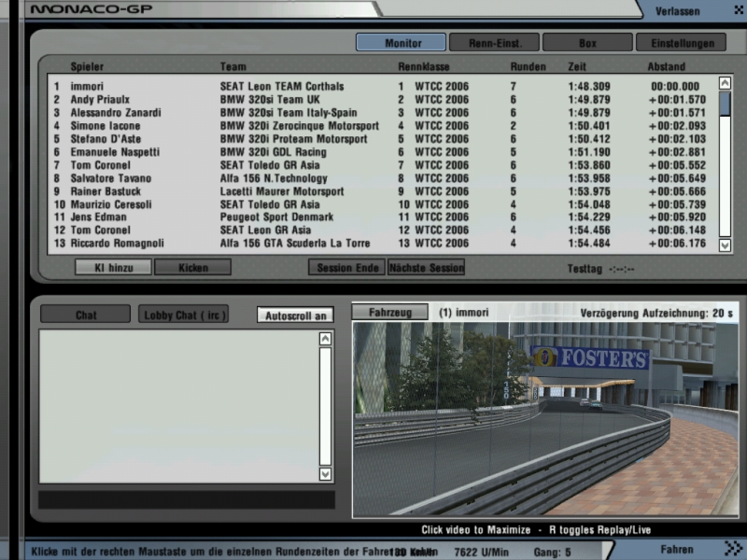Toggle the Autoscroll an button
Screen dimensions: 747x560
(295, 315)
